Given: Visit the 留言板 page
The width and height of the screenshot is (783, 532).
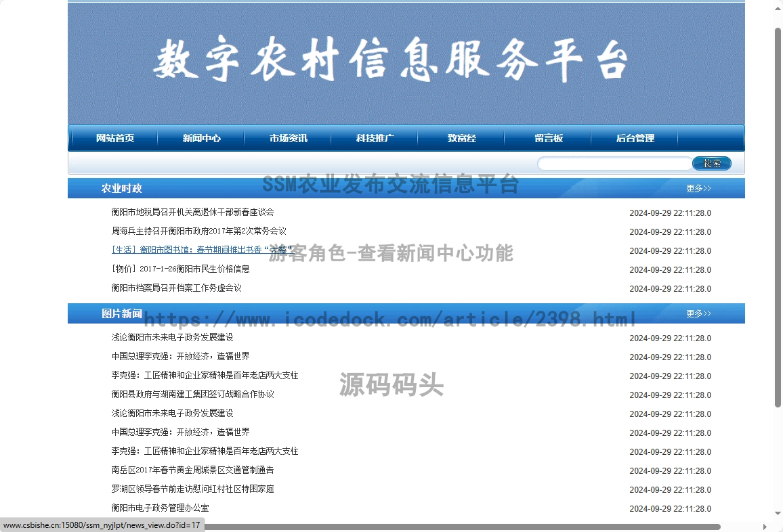Looking at the screenshot, I should pyautogui.click(x=548, y=138).
